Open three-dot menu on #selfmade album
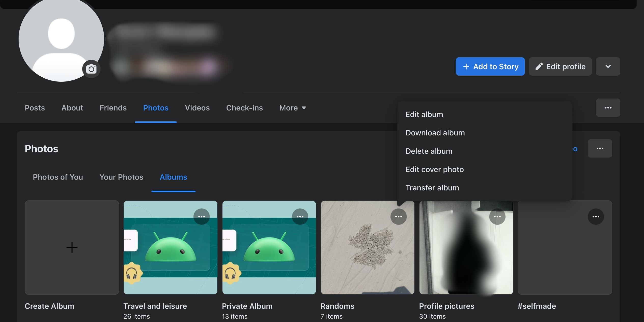 tap(595, 217)
